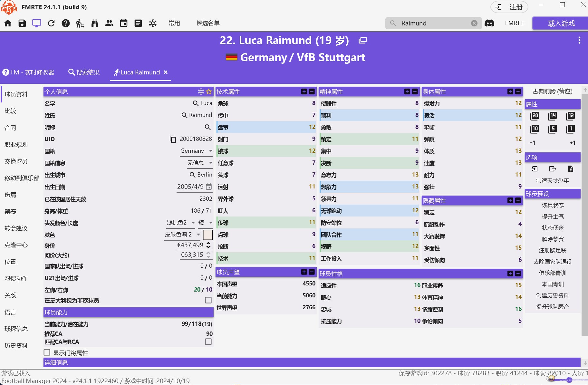The width and height of the screenshot is (588, 385).
Task: Open the 伤病 sidebar section
Action: 10,195
